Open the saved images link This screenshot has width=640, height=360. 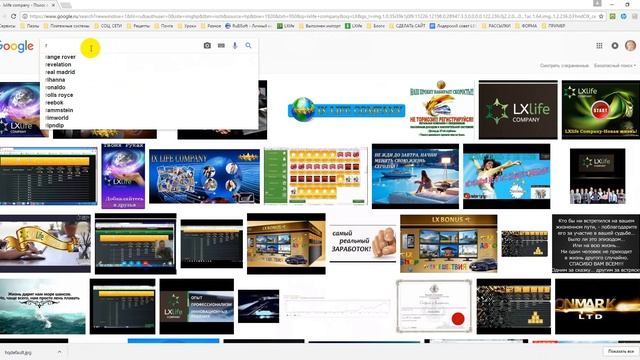pos(564,65)
